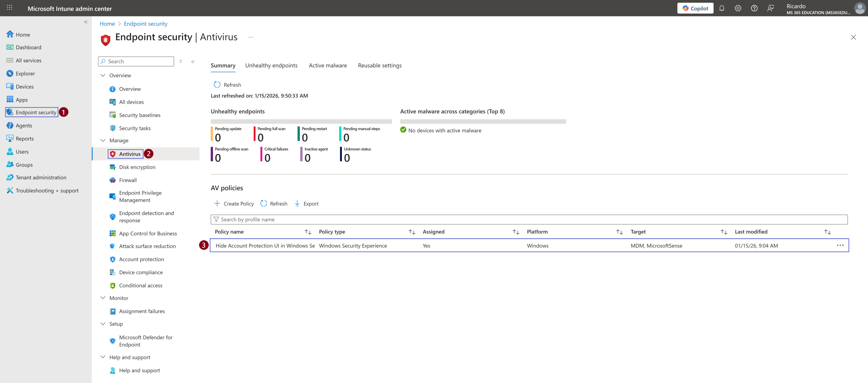Click the Export download icon
Viewport: 868px width, 383px height.
297,203
